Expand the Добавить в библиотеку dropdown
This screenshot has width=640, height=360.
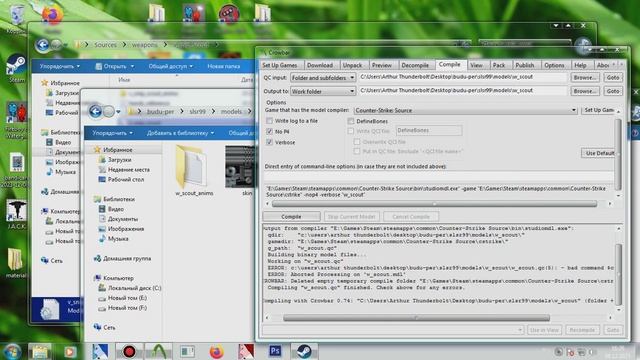180,133
